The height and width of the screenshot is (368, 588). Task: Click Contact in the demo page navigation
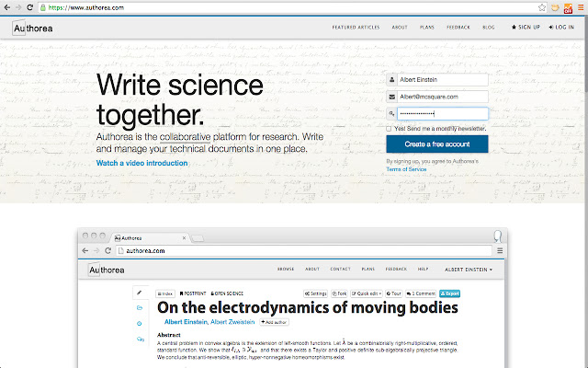coord(340,270)
